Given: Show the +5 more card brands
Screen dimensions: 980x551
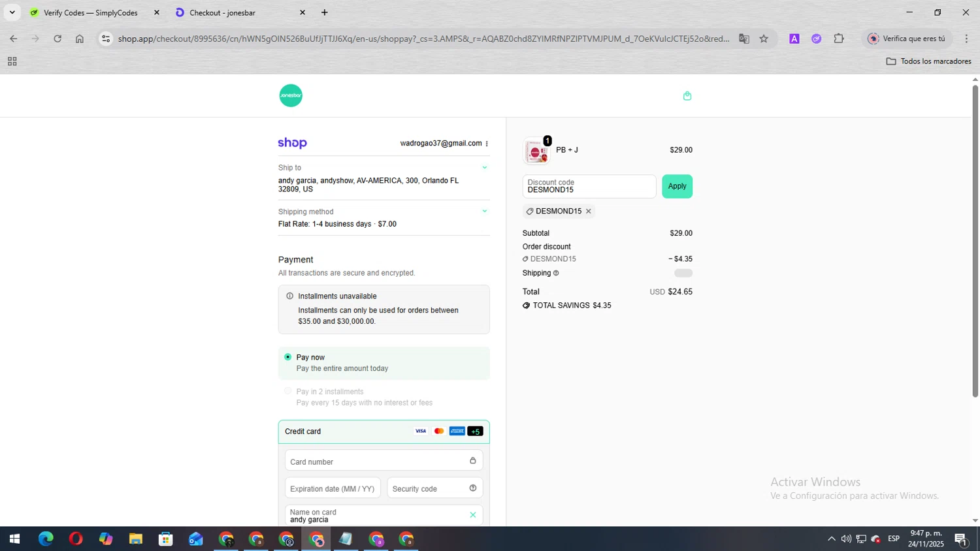Looking at the screenshot, I should 476,431.
